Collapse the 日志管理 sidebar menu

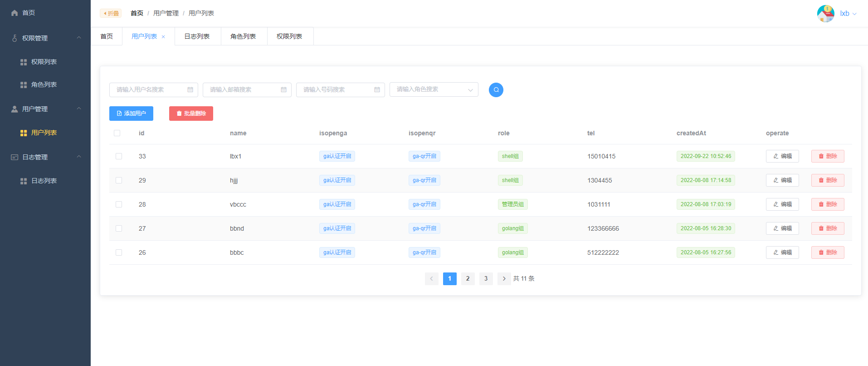click(45, 157)
